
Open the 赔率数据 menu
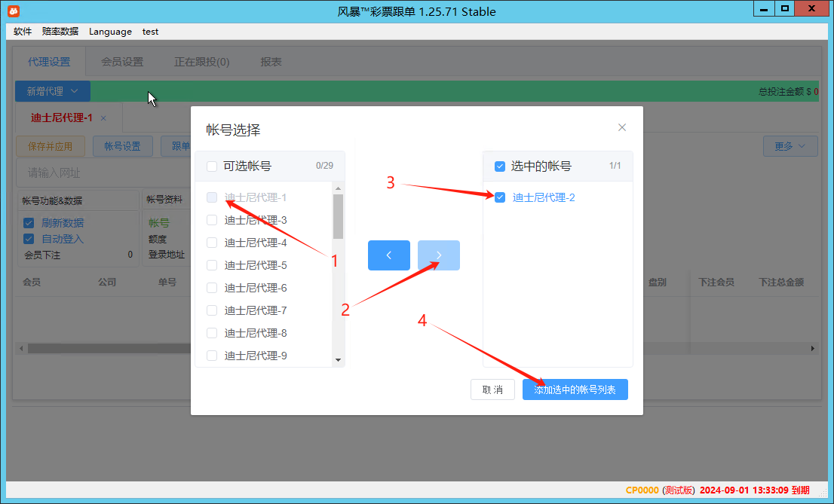60,32
